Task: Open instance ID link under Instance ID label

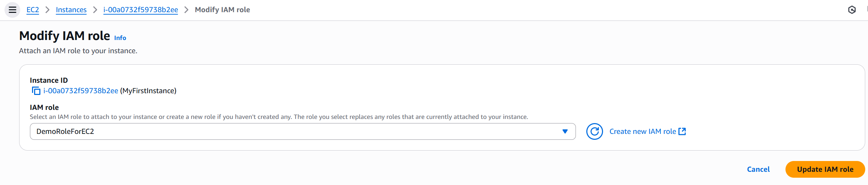Action: click(81, 91)
